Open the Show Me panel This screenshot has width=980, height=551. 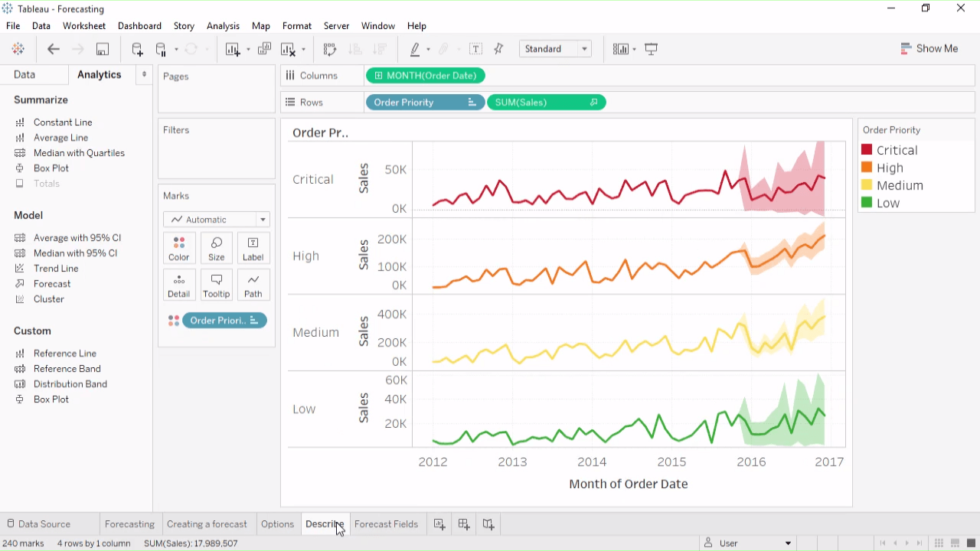point(929,48)
